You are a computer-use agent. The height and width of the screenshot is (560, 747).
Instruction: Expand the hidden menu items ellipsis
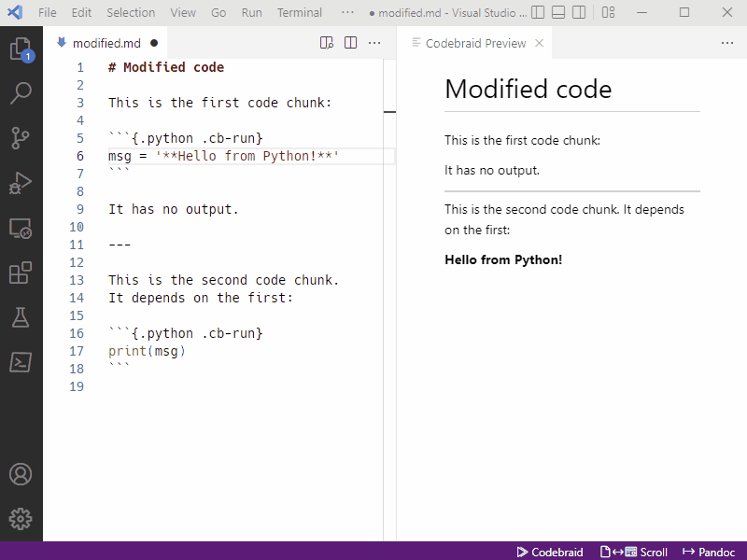coord(347,12)
